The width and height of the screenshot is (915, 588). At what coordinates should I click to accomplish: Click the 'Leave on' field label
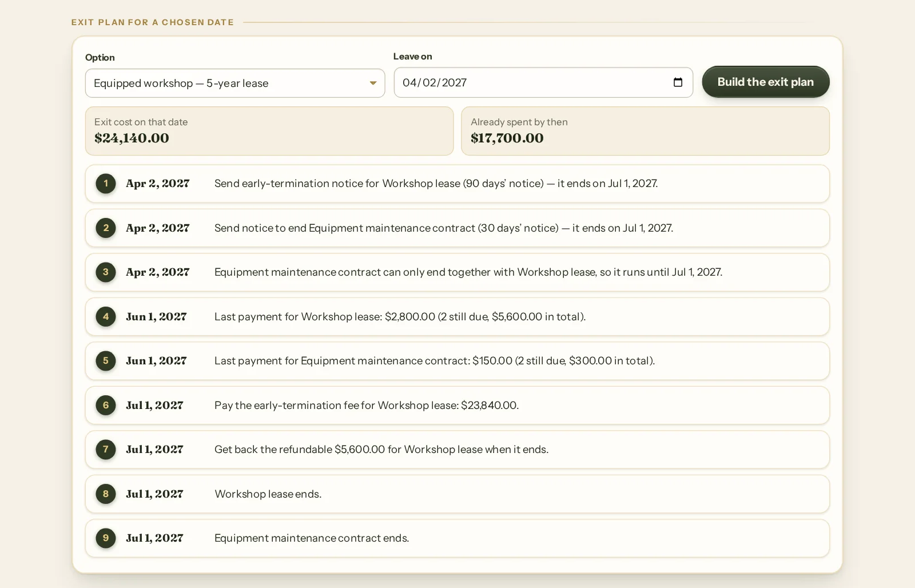[413, 56]
